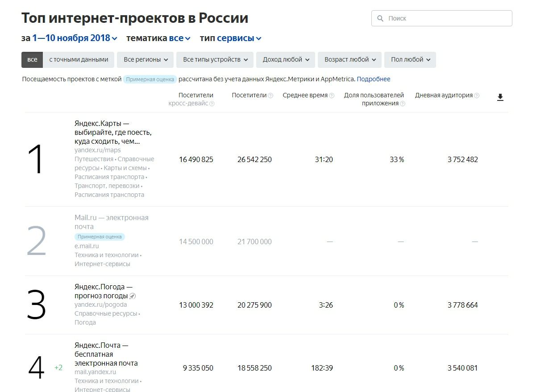553x392 pixels.
Task: Open the тематика 'все' dropdown
Action: tap(179, 38)
